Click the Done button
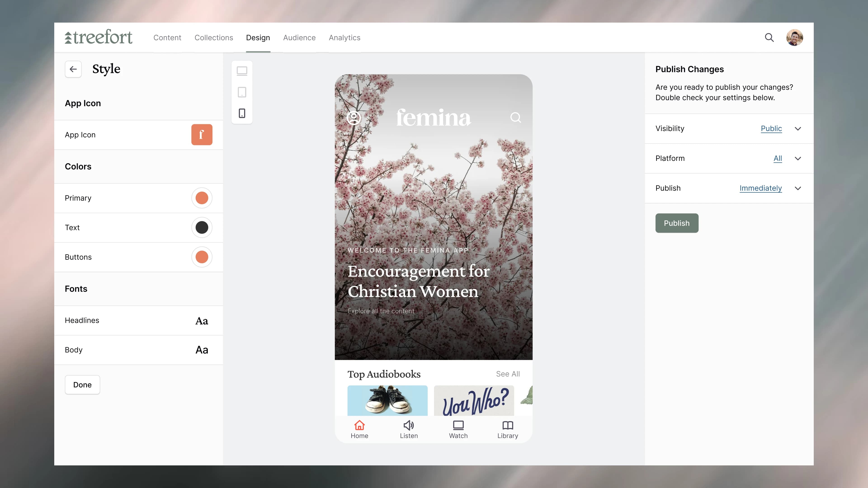Image resolution: width=868 pixels, height=488 pixels. [82, 385]
